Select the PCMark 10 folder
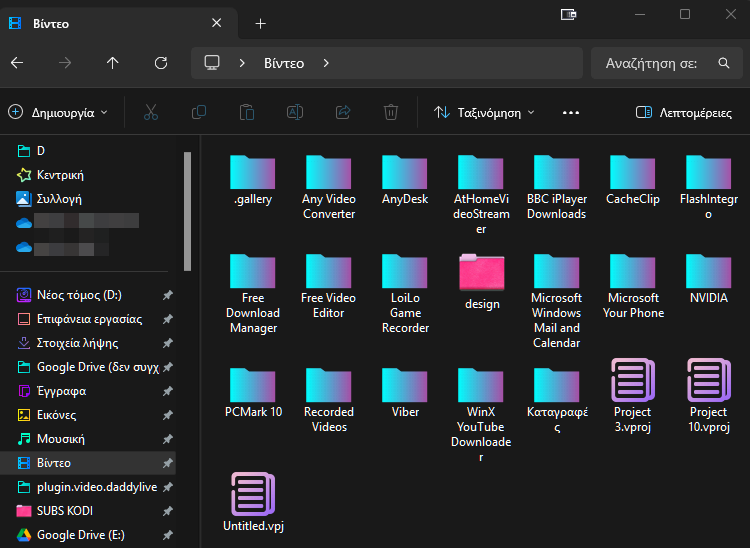750x548 pixels. click(x=253, y=393)
